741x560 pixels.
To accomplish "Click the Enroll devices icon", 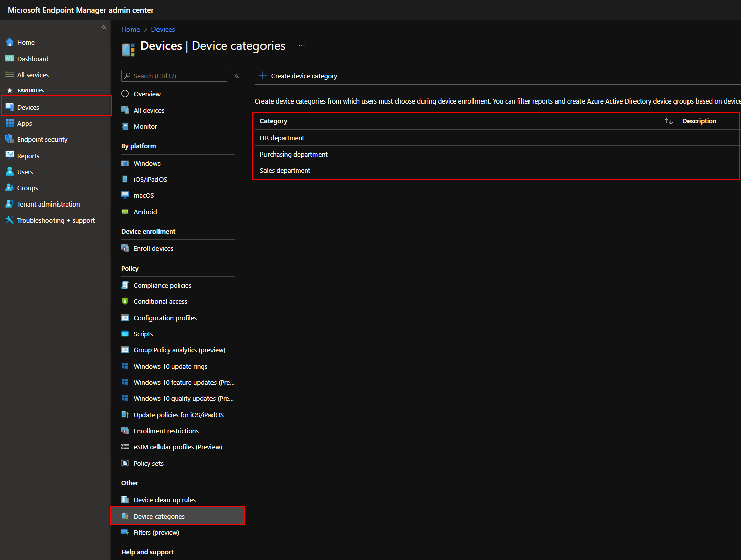I will (125, 248).
